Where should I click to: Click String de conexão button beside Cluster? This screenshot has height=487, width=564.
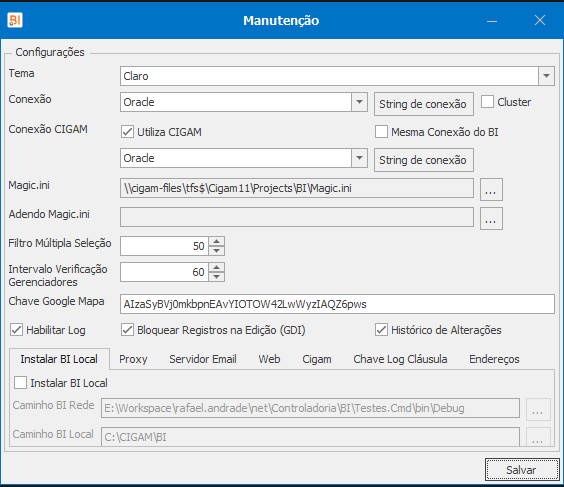coord(423,104)
